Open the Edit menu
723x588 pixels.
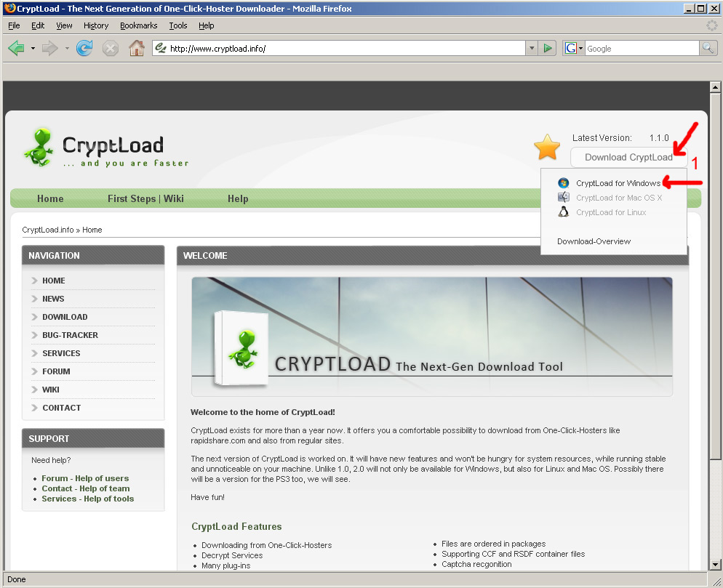[x=38, y=25]
